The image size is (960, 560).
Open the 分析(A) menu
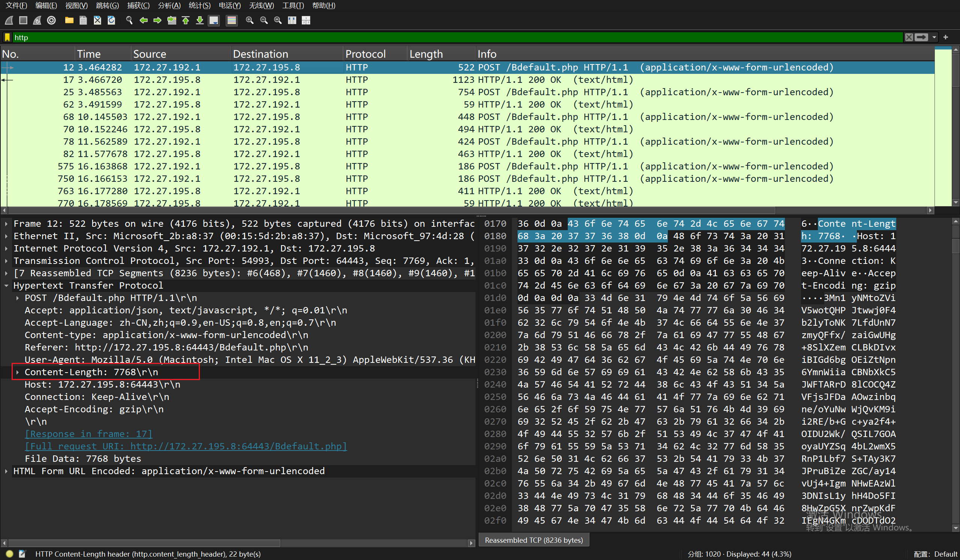(x=169, y=5)
